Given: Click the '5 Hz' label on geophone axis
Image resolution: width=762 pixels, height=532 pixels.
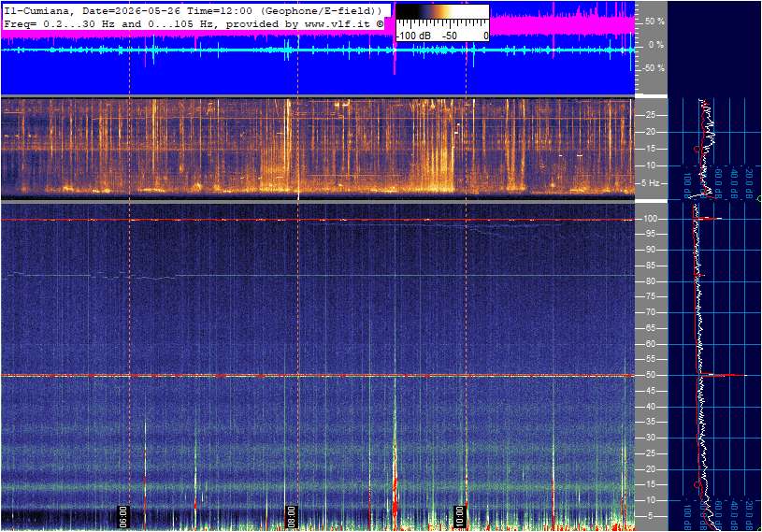Looking at the screenshot, I should point(650,183).
